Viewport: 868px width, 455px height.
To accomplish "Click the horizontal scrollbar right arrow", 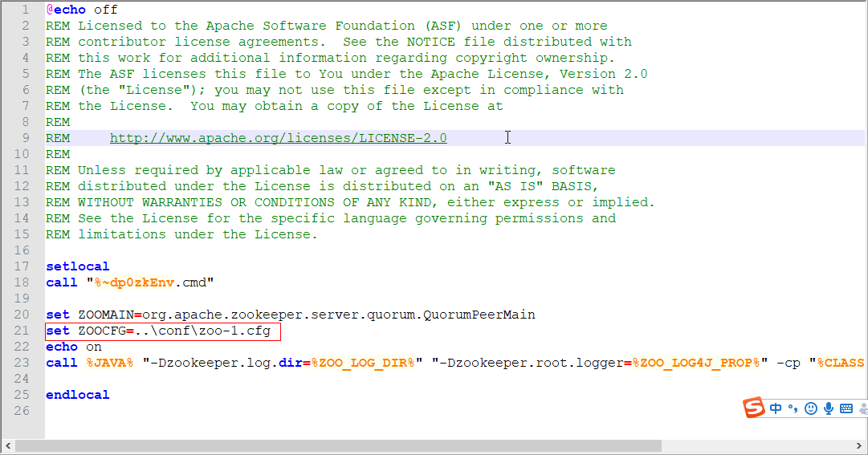I will click(x=858, y=445).
